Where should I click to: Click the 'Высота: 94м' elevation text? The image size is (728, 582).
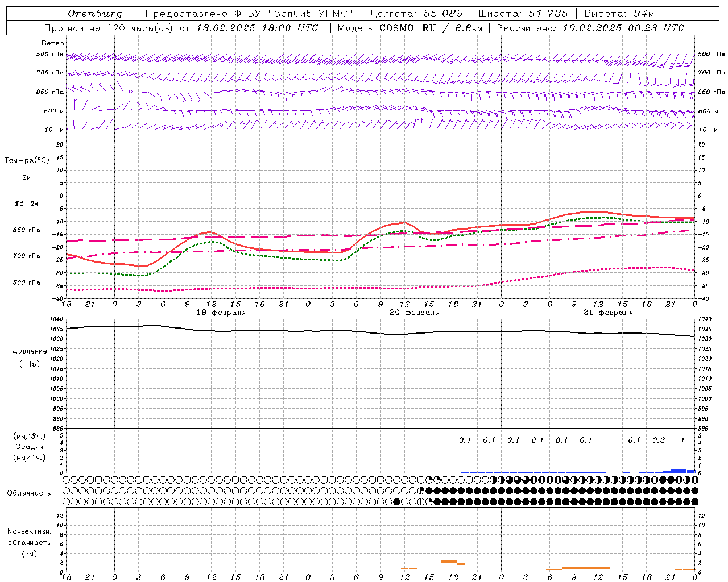(619, 14)
